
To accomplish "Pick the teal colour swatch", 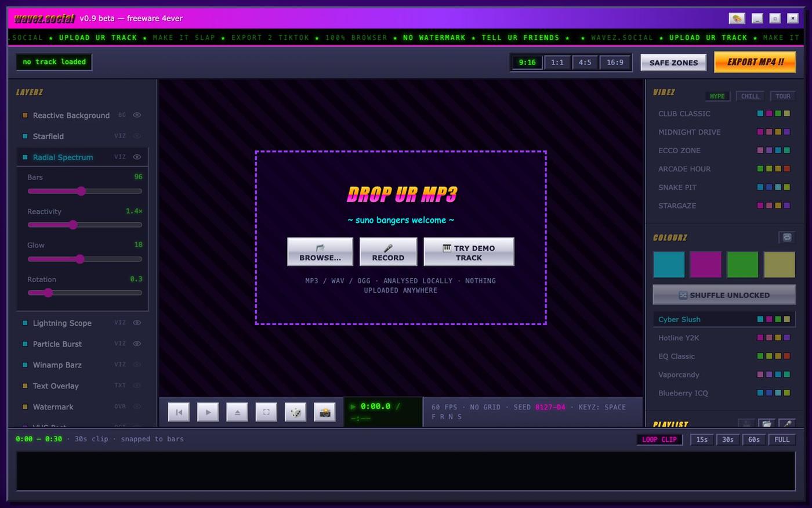I will (x=669, y=265).
